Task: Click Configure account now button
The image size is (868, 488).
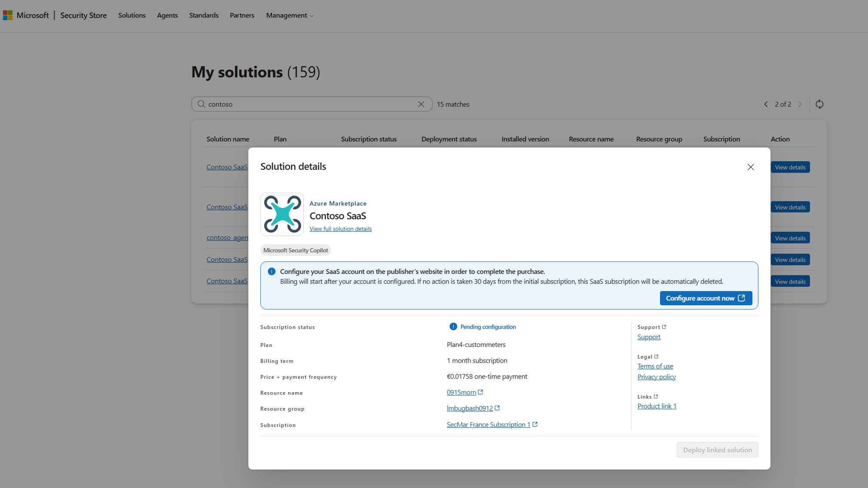Action: click(705, 298)
